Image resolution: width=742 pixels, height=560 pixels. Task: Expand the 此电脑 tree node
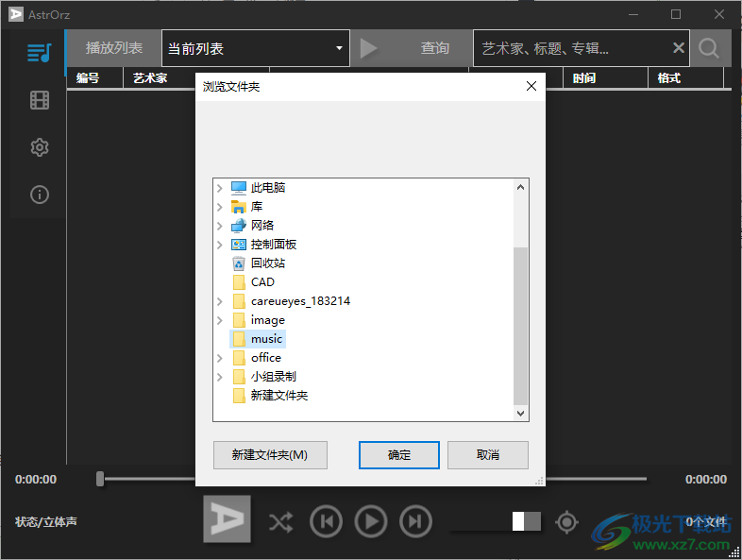(220, 188)
